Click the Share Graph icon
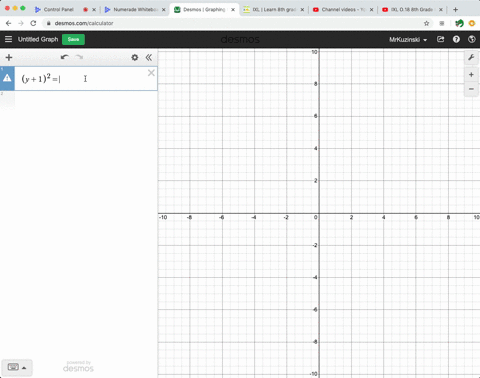Viewport: 480px width, 378px height. [440, 39]
